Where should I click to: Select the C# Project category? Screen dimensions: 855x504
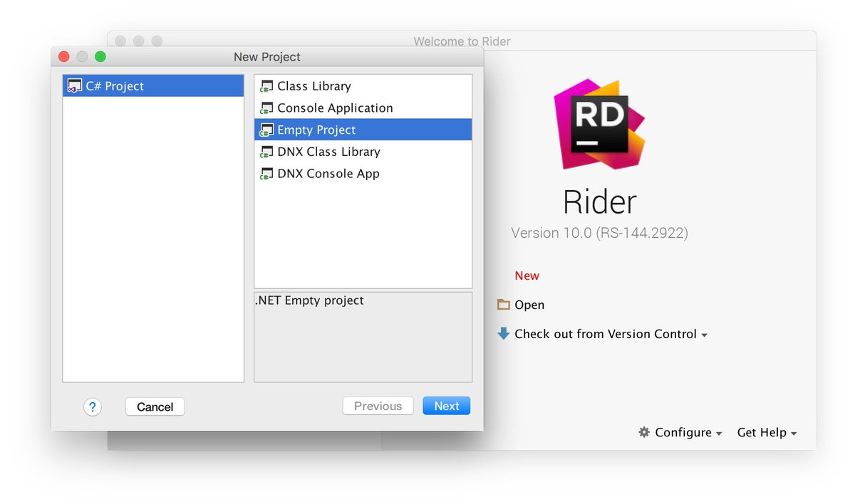(x=153, y=86)
